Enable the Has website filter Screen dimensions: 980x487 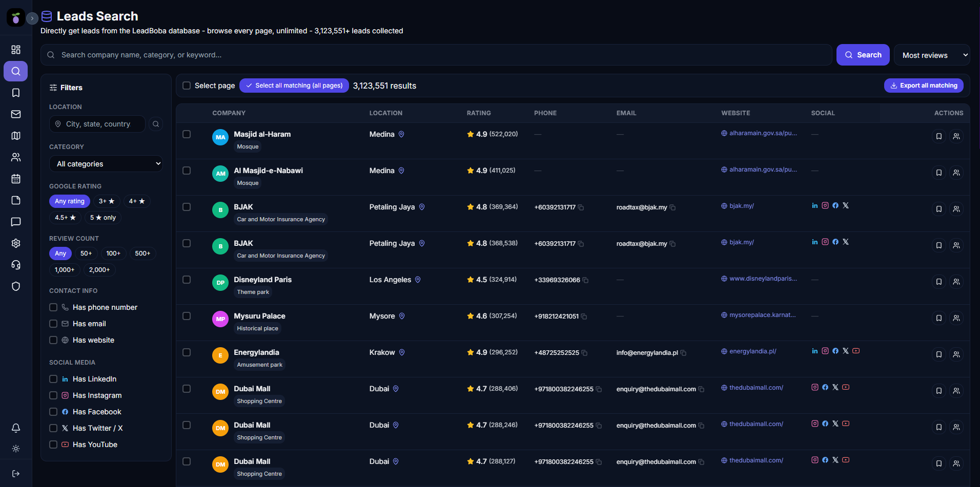(x=53, y=340)
